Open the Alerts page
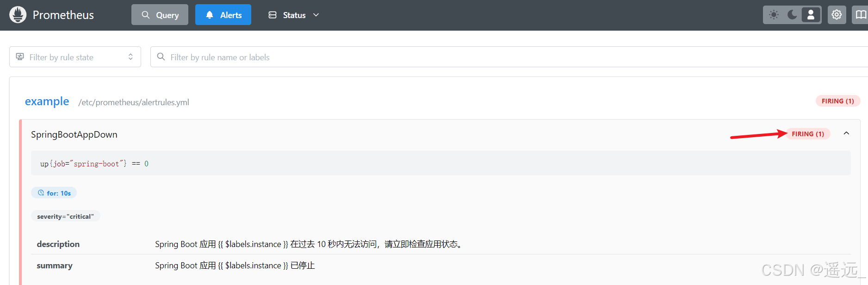Viewport: 868px width, 285px height. pos(223,15)
